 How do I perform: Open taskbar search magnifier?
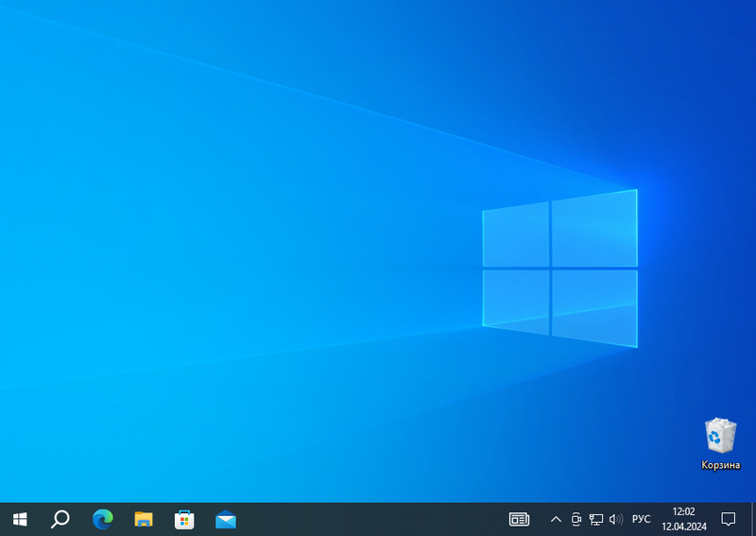[x=60, y=519]
